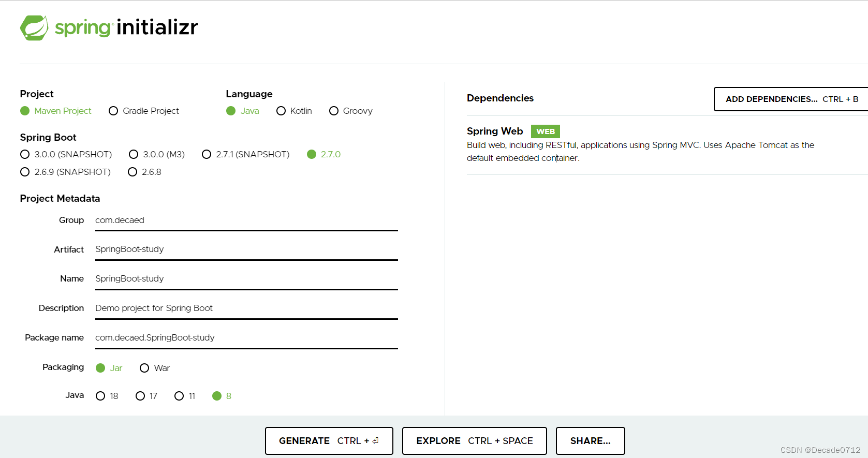Select Java version 11
This screenshot has height=458, width=868.
click(185, 396)
